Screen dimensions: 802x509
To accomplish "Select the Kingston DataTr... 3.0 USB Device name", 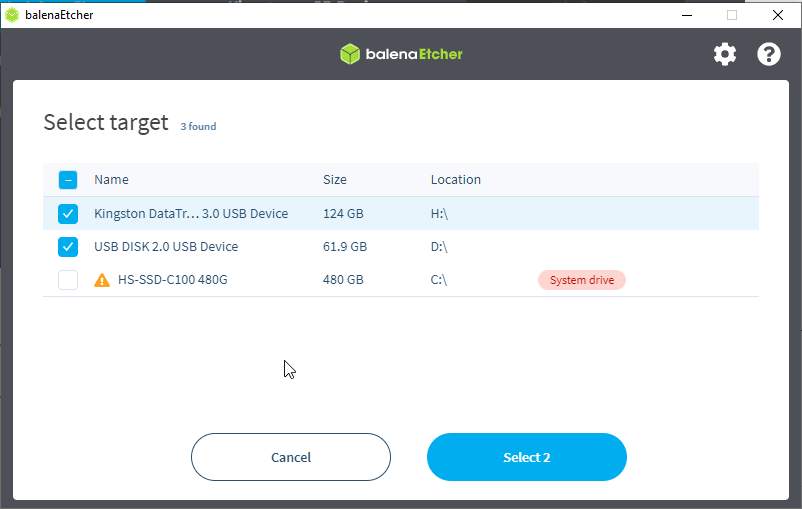I will 191,213.
